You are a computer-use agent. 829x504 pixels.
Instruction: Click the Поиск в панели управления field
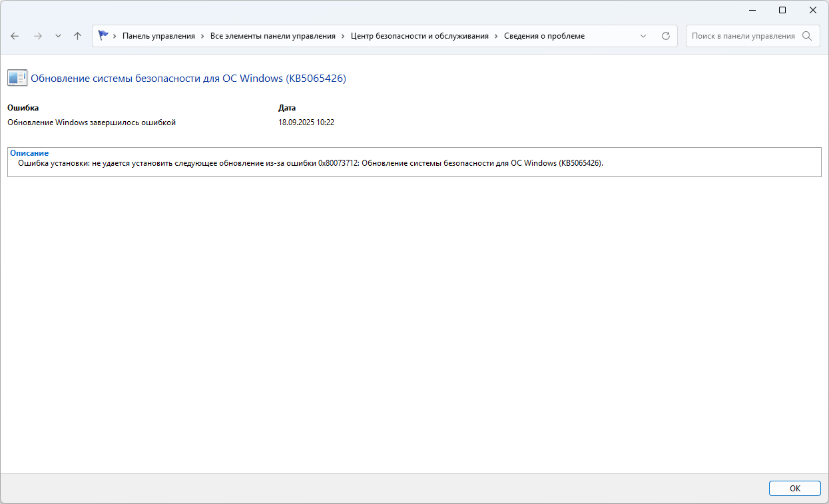[742, 36]
